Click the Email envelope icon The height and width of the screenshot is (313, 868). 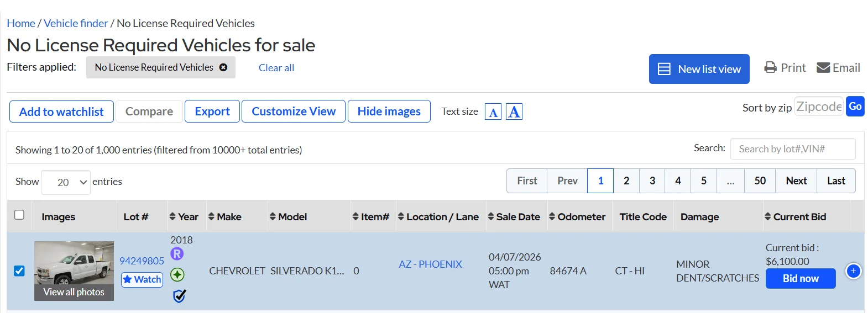823,67
